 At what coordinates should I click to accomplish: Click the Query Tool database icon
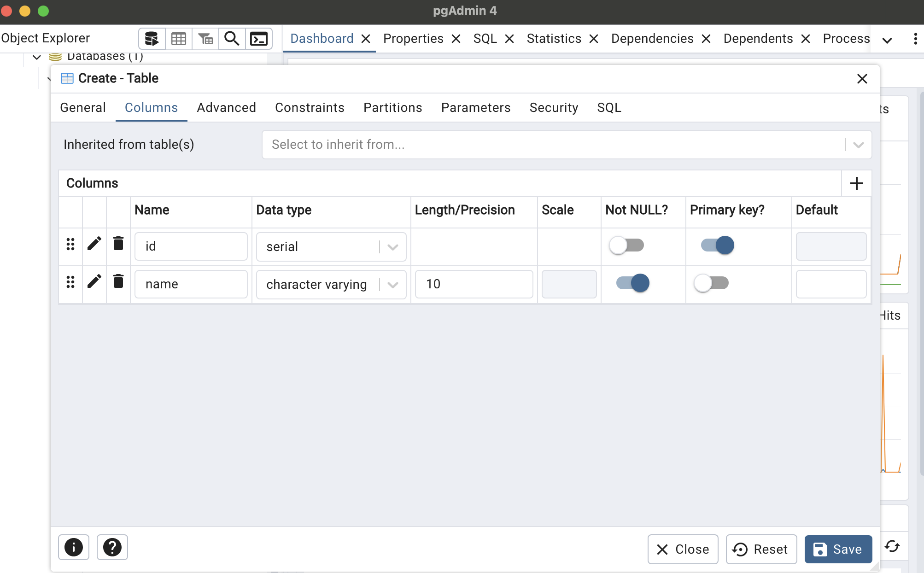(x=152, y=39)
